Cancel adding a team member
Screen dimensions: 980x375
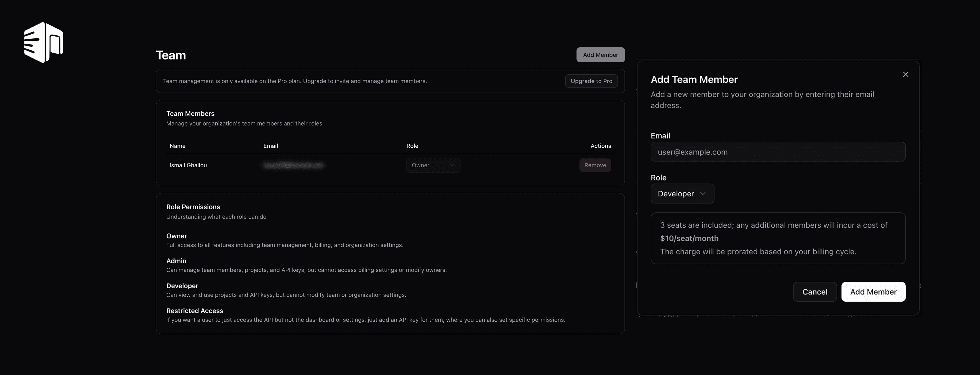point(815,292)
